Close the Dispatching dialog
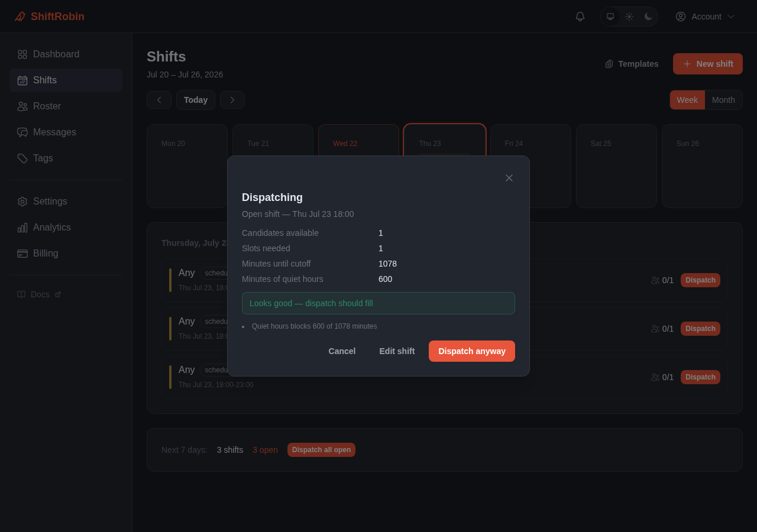 coord(509,178)
